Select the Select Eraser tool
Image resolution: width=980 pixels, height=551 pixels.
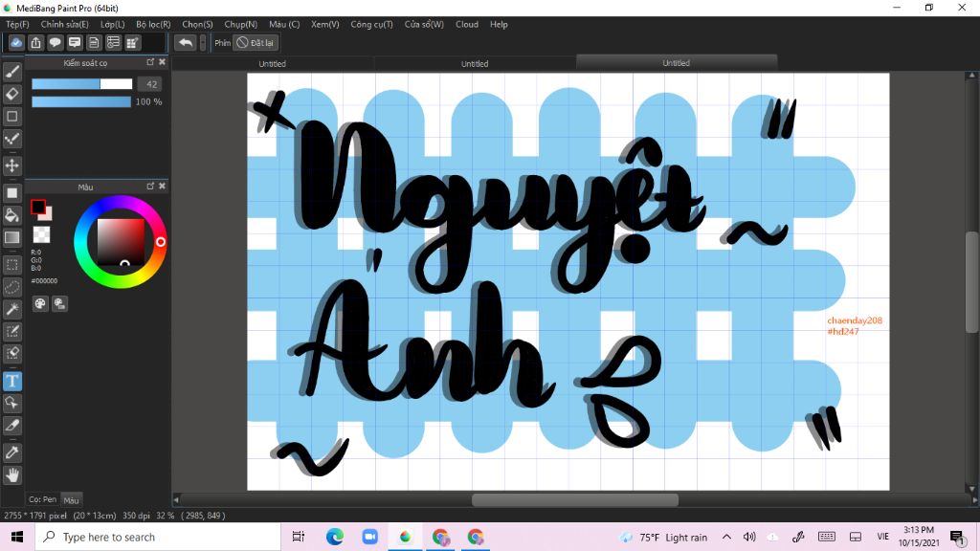[x=11, y=354]
